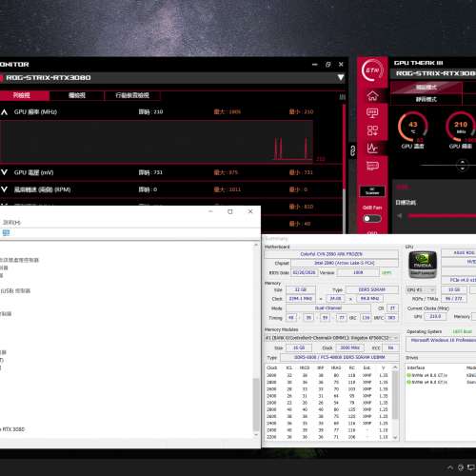Click the up/down arrows below the gauges
This screenshot has height=476, width=476.
click(463, 166)
